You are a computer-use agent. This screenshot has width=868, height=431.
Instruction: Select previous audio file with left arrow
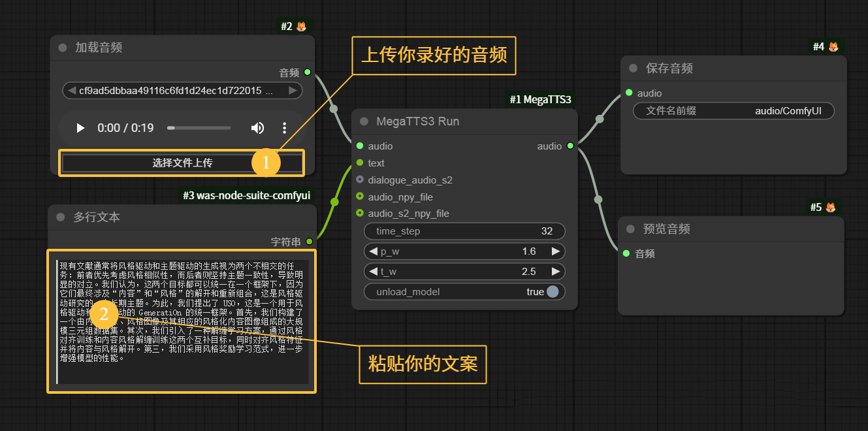click(x=71, y=91)
